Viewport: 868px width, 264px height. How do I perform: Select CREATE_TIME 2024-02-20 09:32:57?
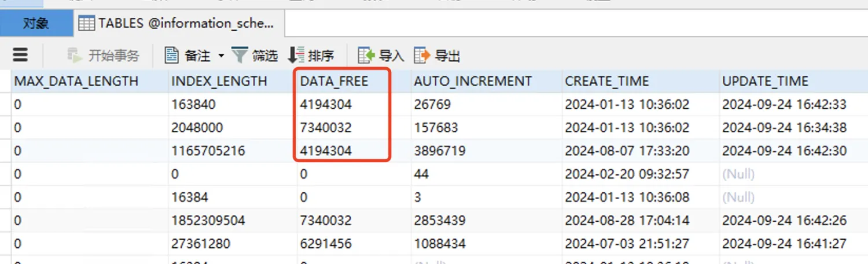pos(641,174)
